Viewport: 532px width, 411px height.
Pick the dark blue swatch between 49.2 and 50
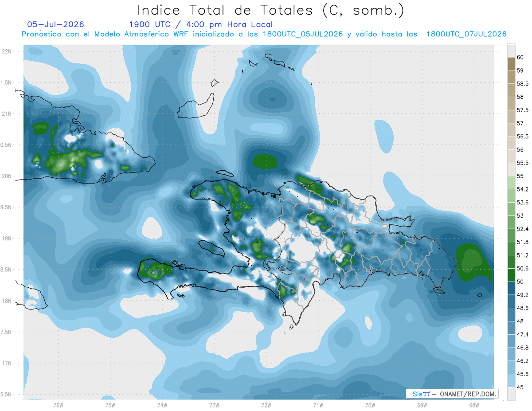coord(511,288)
